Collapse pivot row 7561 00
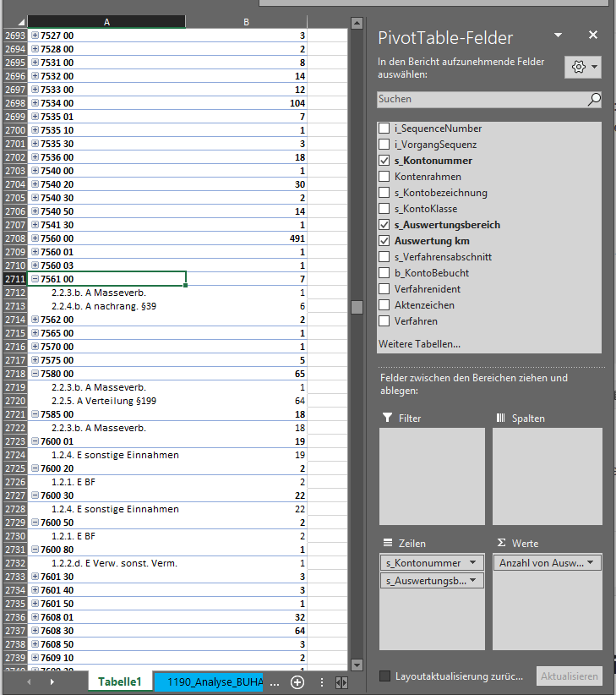The image size is (616, 695). (x=35, y=279)
